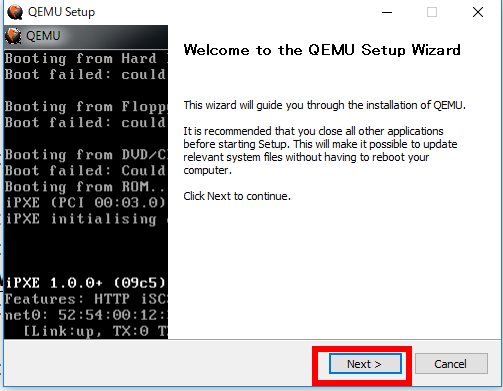Click the greyed-out maximize button
The image size is (503, 391).
432,12
